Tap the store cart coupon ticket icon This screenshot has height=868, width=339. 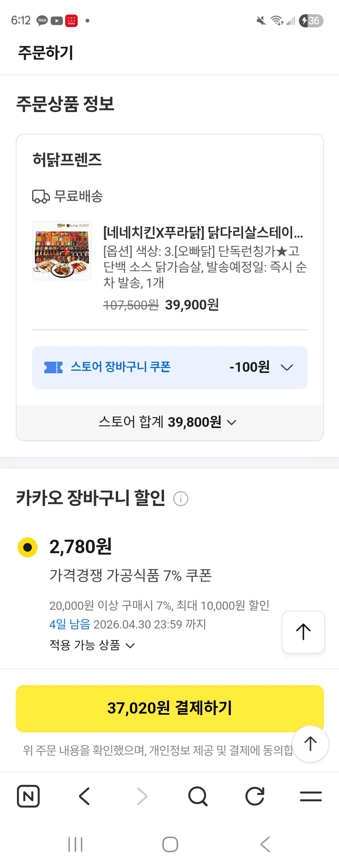click(53, 367)
